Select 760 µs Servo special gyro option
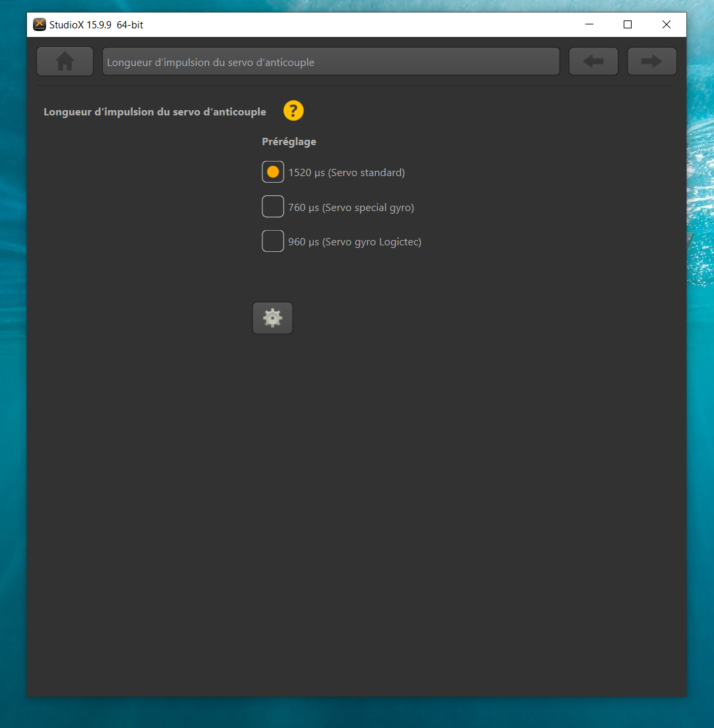 tap(273, 206)
